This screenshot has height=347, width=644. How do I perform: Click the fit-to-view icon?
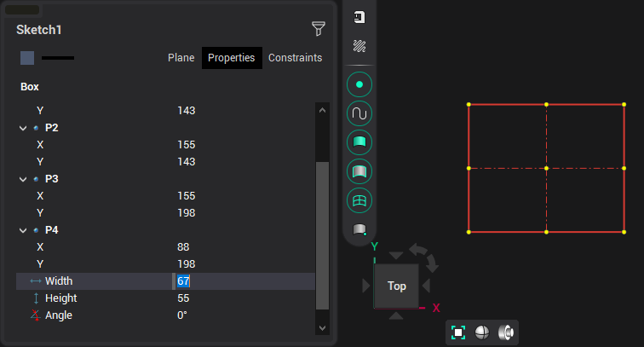point(458,333)
